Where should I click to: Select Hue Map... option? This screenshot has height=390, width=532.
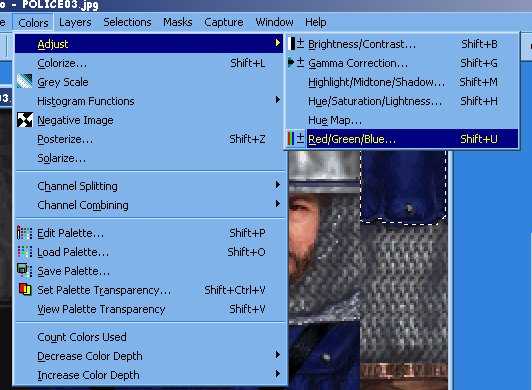click(402, 120)
